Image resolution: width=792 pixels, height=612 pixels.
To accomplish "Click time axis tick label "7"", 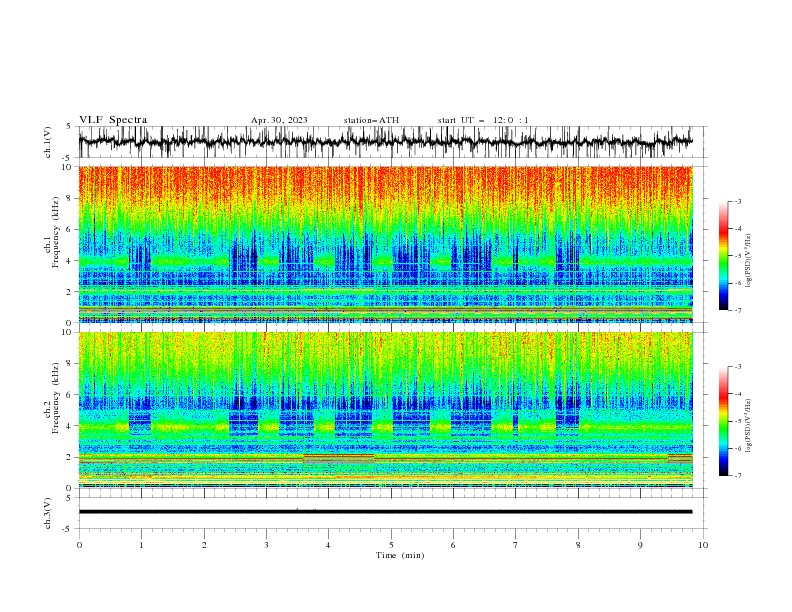I will (x=516, y=545).
